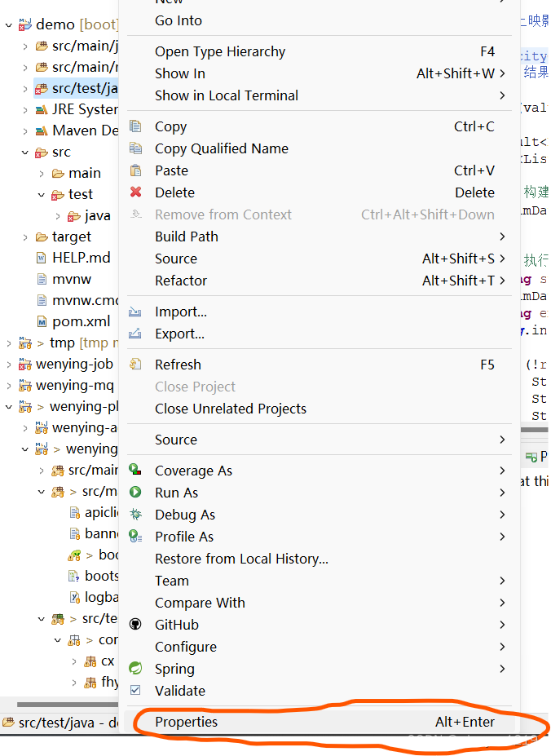551x756 pixels.
Task: Click the Import icon
Action: point(135,312)
